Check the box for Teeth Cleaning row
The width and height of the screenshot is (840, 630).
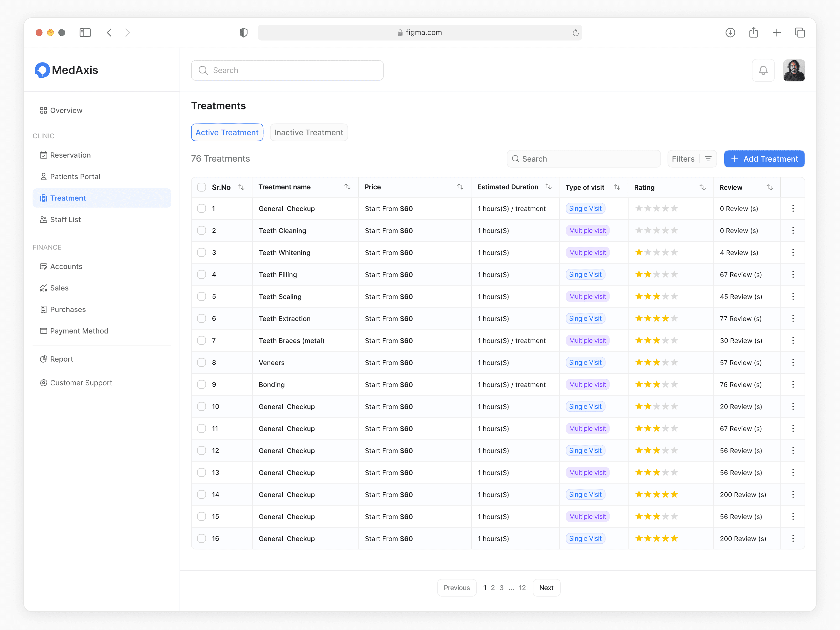click(x=202, y=230)
